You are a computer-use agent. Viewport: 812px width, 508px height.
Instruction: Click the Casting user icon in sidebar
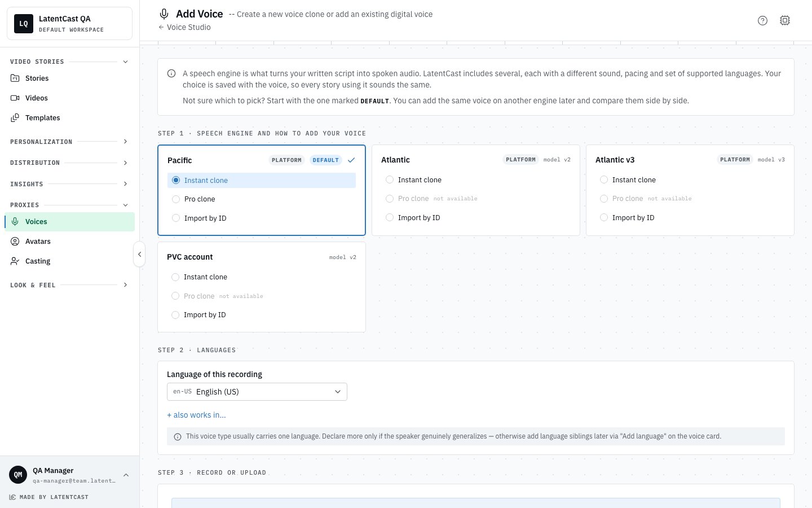click(15, 261)
